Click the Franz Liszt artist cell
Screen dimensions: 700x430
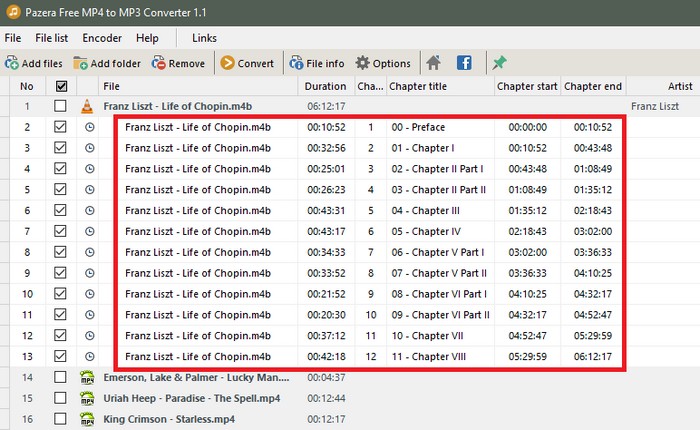pos(655,106)
